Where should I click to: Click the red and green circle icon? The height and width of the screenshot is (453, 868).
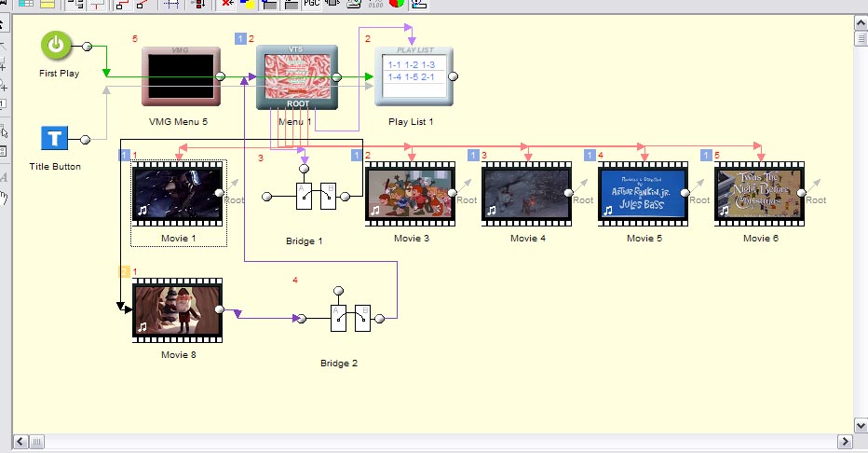coord(397,4)
